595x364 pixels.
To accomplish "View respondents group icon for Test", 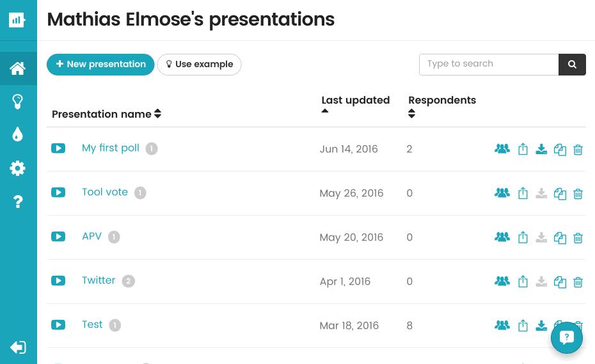I will 502,325.
